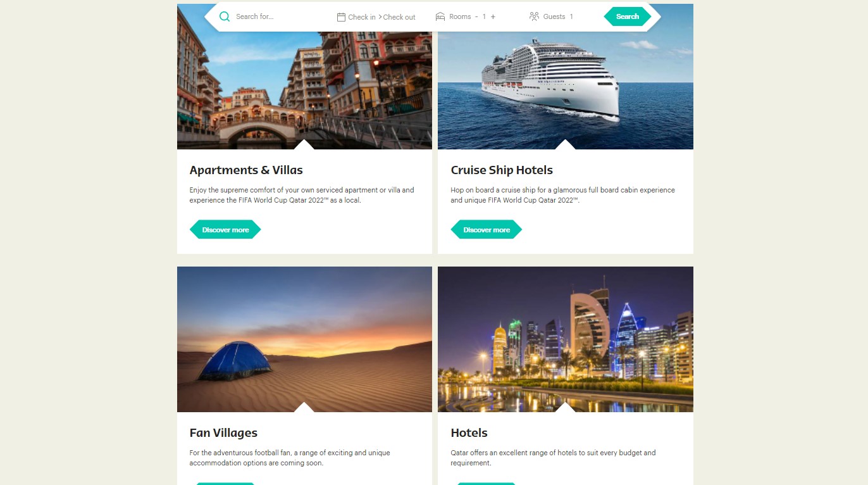Click Discover more under Cruise Ship Hotels

coord(487,229)
